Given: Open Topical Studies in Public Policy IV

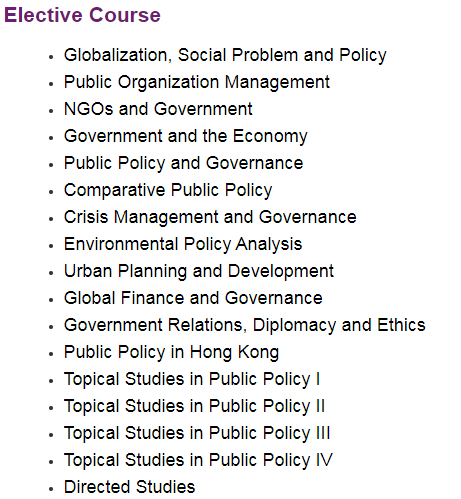Looking at the screenshot, I should pos(198,460).
